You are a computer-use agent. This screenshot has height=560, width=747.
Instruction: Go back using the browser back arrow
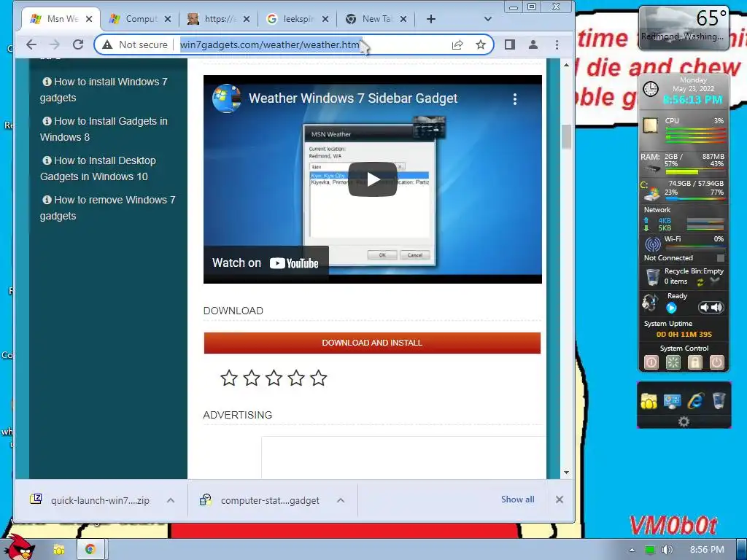[31, 44]
